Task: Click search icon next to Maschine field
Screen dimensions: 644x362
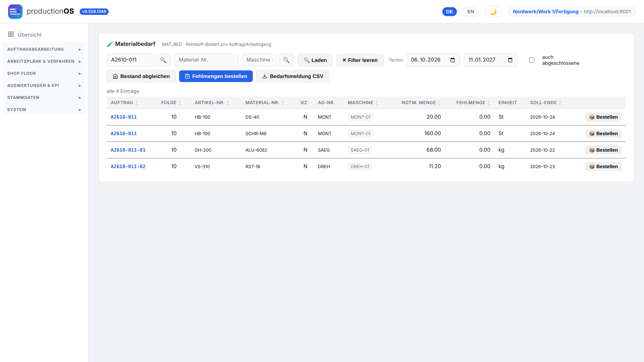Action: 286,60
